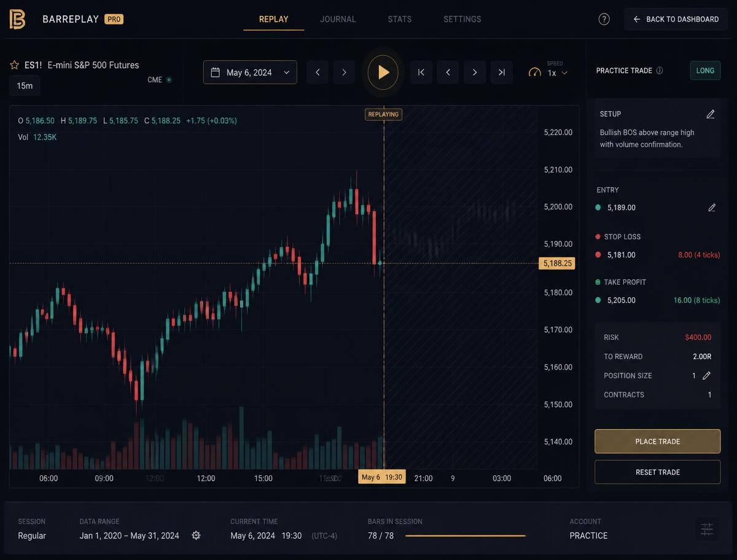Jump to session end
737x560 pixels.
click(x=502, y=72)
